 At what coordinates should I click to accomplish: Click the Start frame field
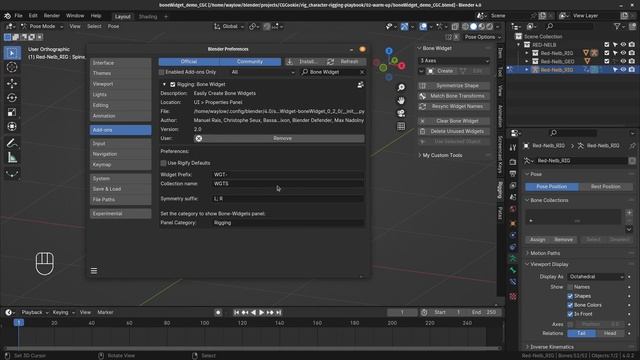pyautogui.click(x=447, y=313)
